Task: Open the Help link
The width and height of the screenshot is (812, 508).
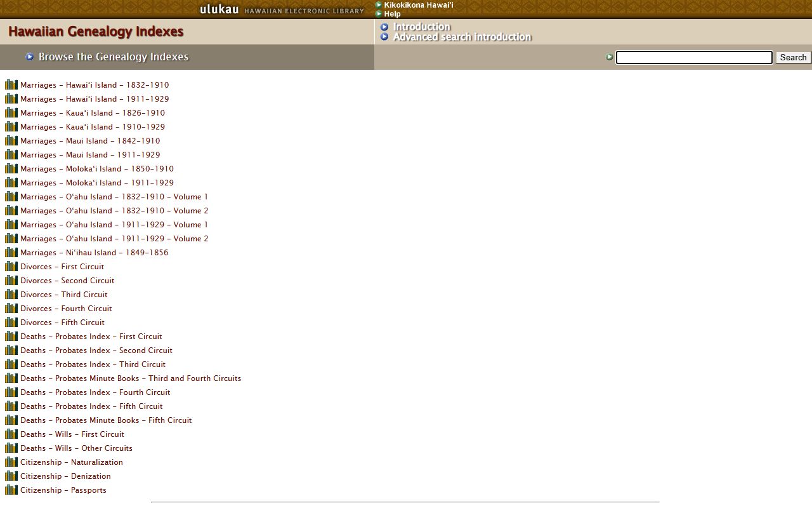Action: (x=392, y=14)
